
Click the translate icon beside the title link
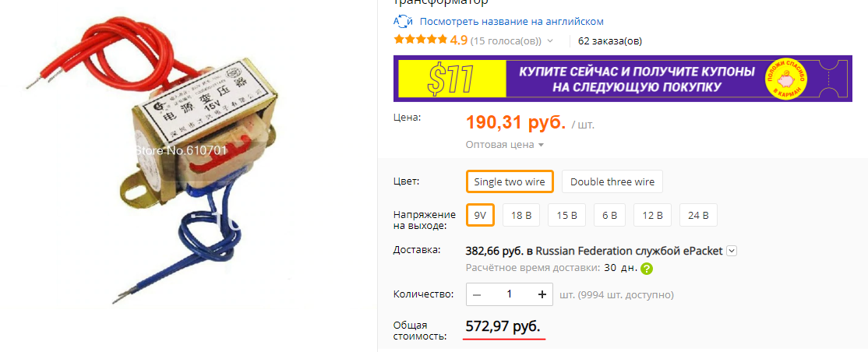(403, 22)
